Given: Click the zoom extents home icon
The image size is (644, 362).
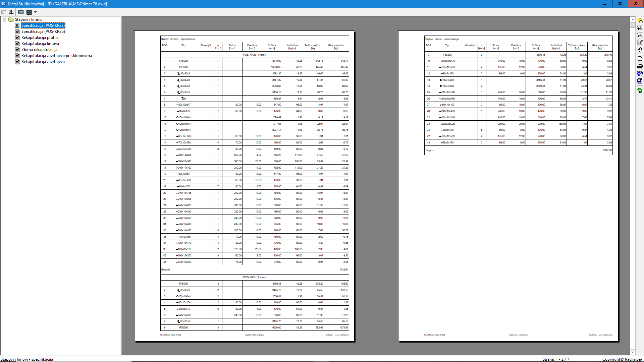Looking at the screenshot, I should [640, 20].
